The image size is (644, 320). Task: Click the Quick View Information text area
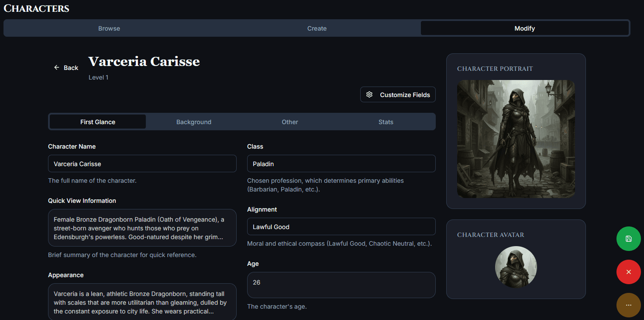click(142, 228)
